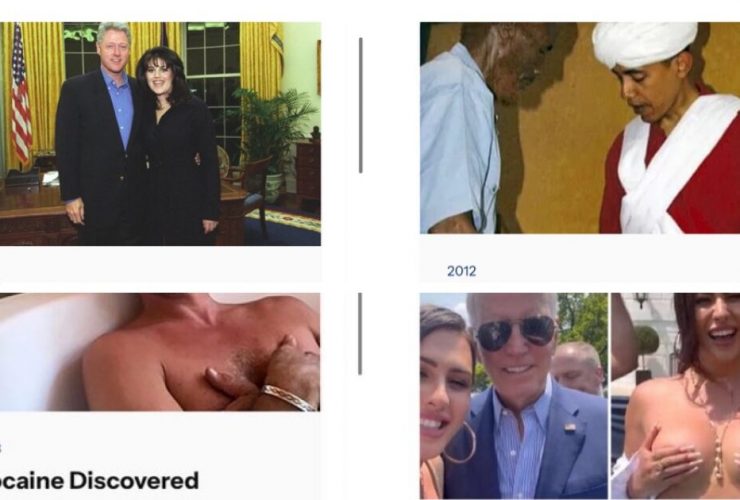Viewport: 740px width, 500px height.
Task: Click the caption strip containing 2012
Action: (580, 258)
